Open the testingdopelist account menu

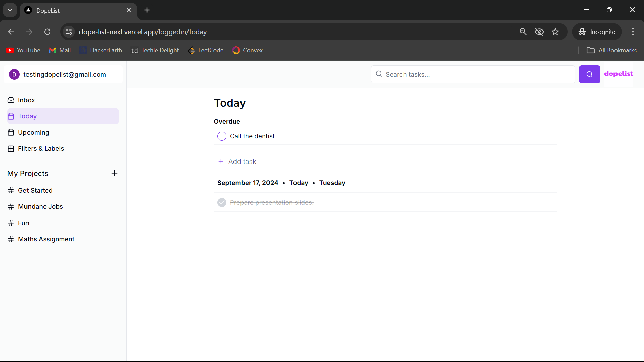pos(63,74)
